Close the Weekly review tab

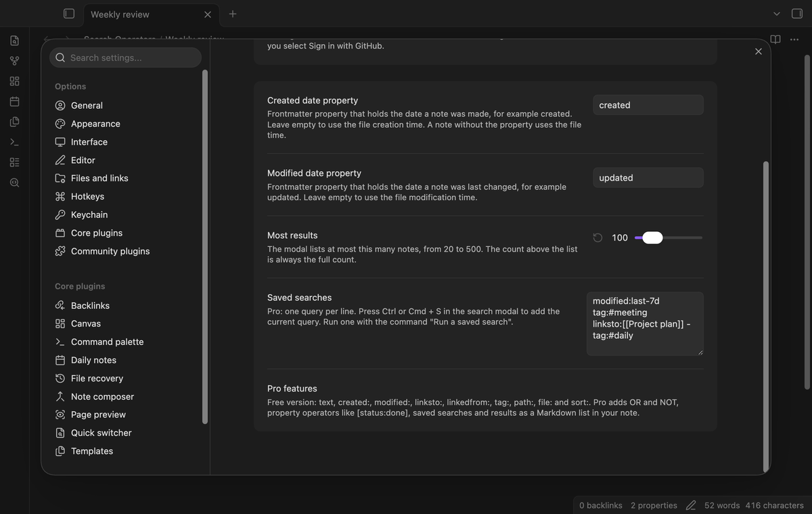[208, 14]
